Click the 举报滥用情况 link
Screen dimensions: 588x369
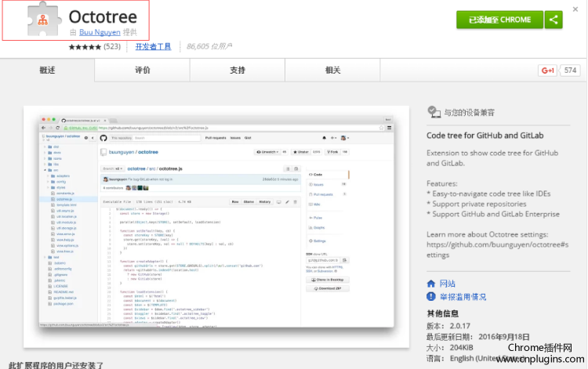(x=463, y=297)
